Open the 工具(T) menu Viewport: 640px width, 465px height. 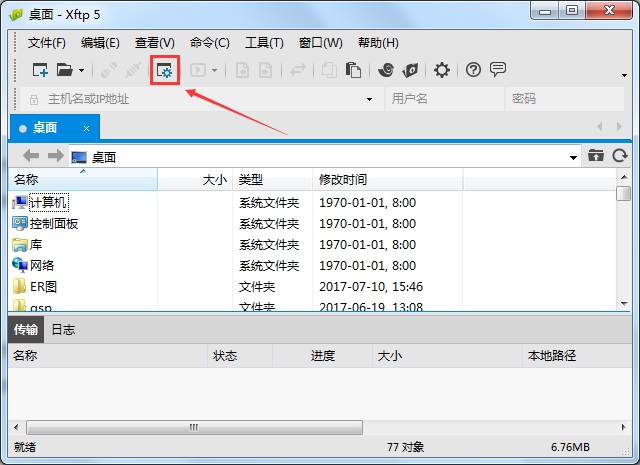(264, 43)
